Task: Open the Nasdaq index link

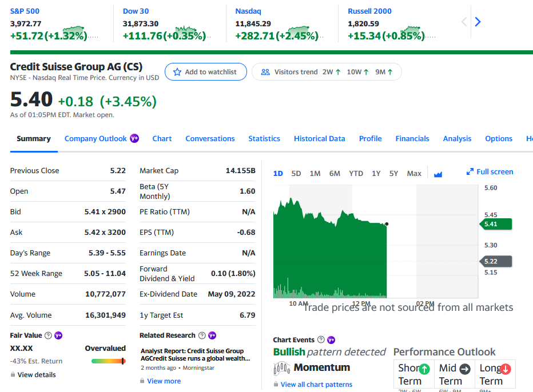Action: tap(248, 11)
